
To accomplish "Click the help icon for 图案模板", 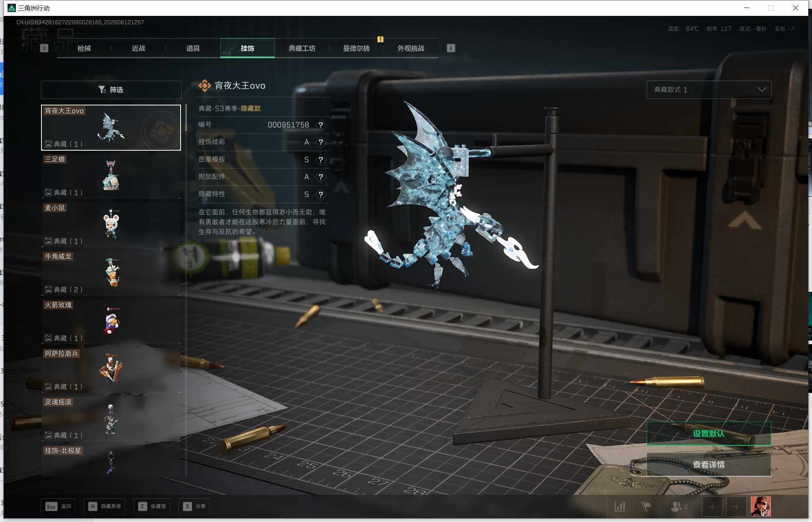I will [x=321, y=160].
